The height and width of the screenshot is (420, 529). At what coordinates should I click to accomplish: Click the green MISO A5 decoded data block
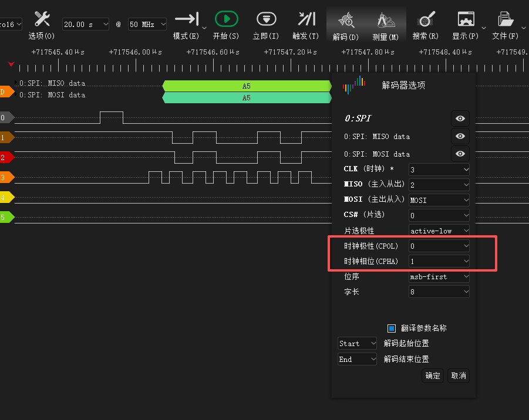coord(247,86)
